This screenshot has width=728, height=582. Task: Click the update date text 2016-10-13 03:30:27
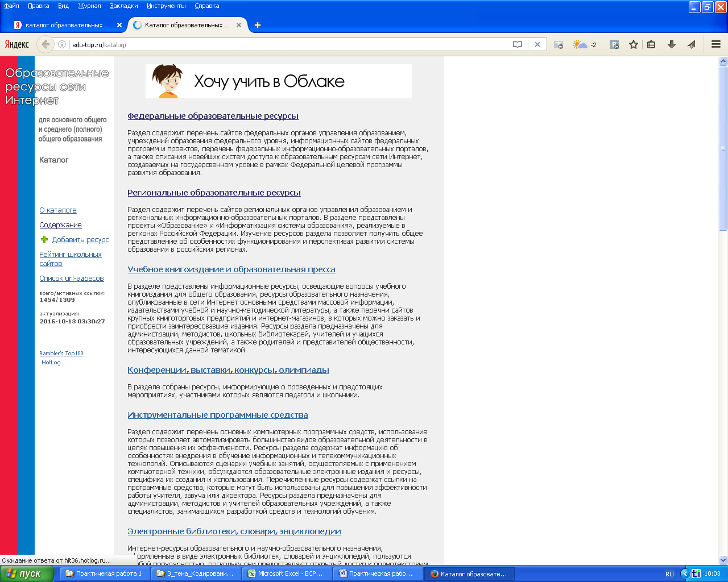tap(72, 322)
